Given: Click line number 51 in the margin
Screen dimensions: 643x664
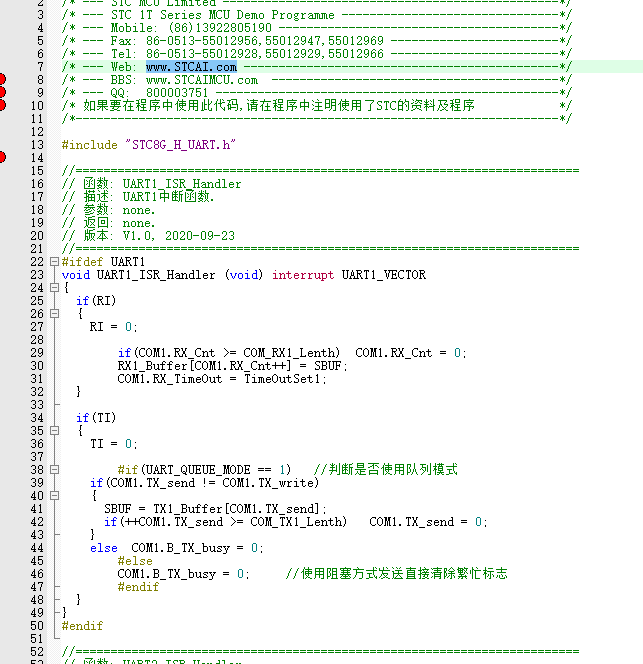Looking at the screenshot, I should tap(37, 639).
